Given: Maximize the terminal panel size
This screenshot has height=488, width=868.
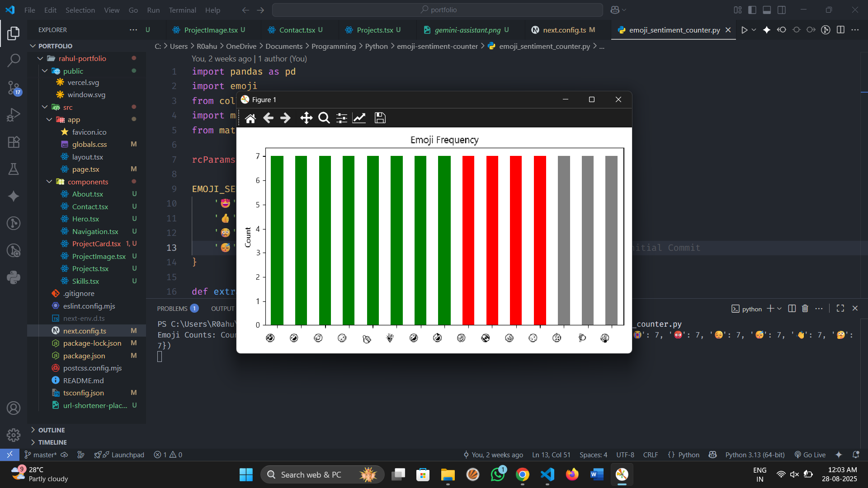Looking at the screenshot, I should tap(840, 308).
